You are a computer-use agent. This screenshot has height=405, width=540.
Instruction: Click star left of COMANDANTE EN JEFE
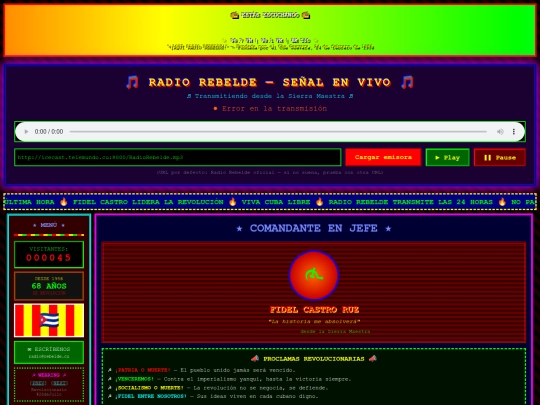click(x=239, y=229)
